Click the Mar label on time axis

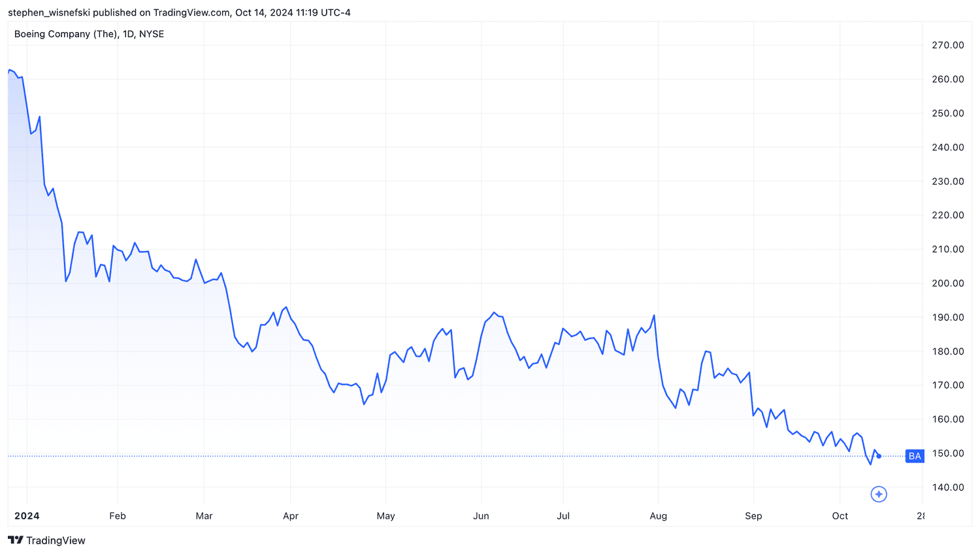[204, 515]
